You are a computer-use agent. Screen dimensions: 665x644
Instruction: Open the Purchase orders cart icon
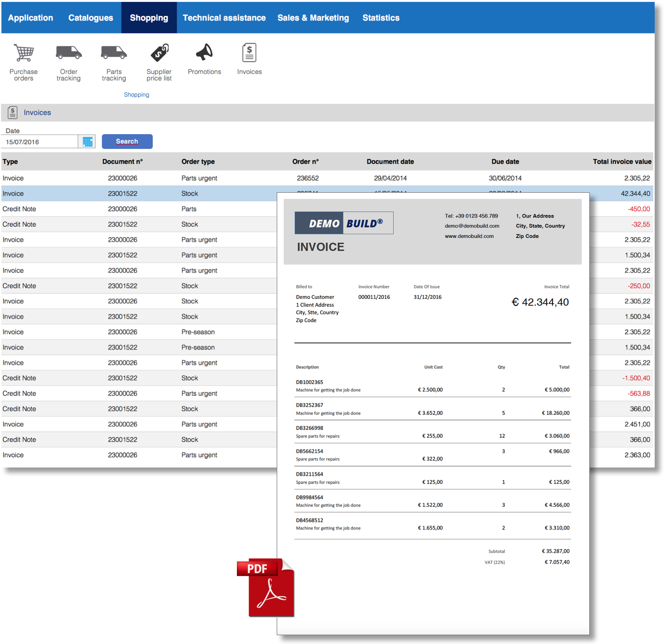tap(24, 53)
